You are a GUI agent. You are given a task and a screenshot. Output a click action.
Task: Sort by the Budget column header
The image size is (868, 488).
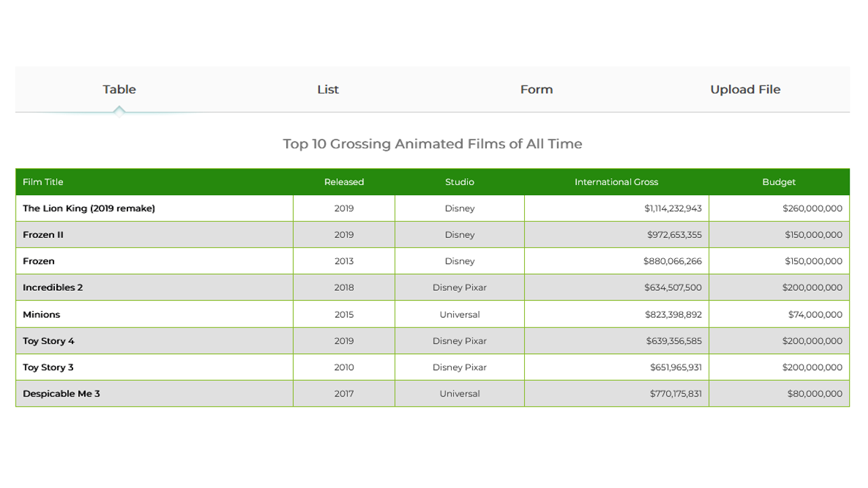pyautogui.click(x=778, y=182)
